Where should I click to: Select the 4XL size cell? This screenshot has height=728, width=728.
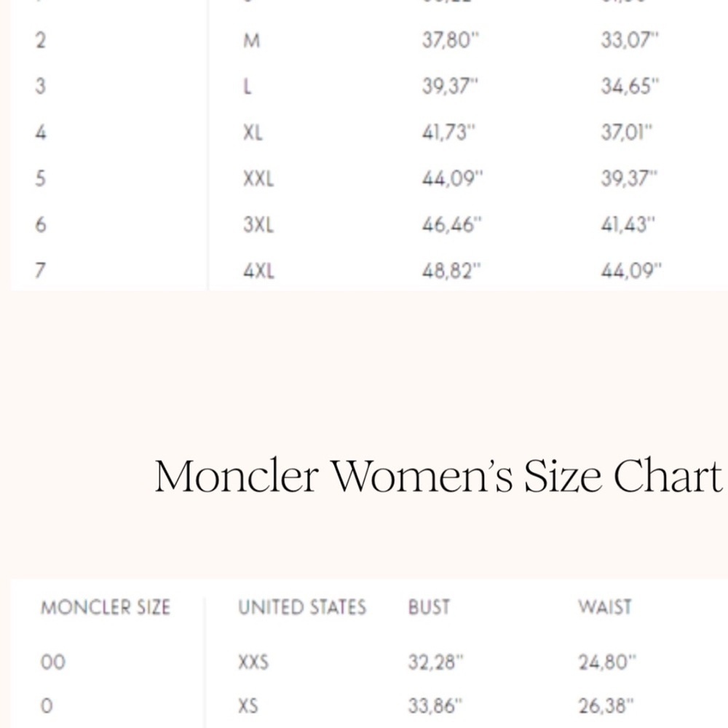[259, 270]
